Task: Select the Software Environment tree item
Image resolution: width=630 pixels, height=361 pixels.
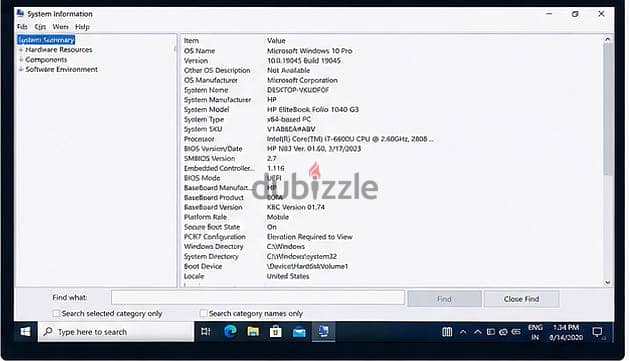Action: tap(61, 69)
